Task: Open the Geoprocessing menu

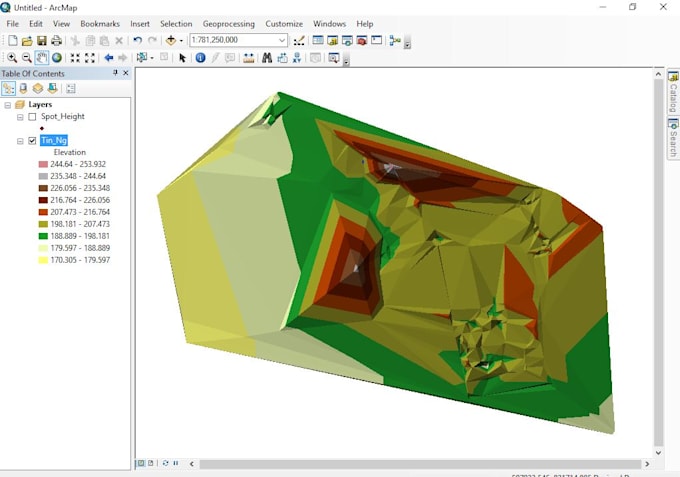Action: (228, 23)
